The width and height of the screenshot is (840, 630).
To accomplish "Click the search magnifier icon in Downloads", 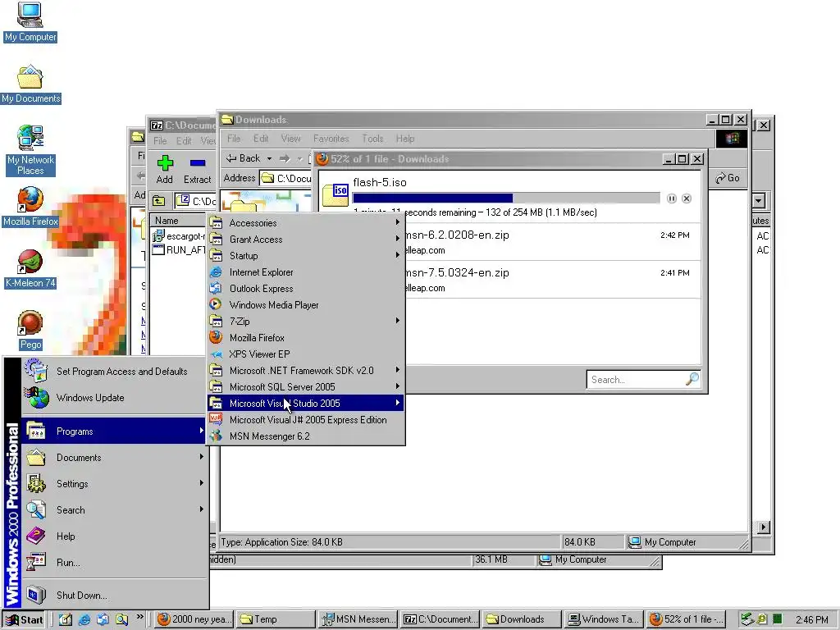I will coord(692,379).
